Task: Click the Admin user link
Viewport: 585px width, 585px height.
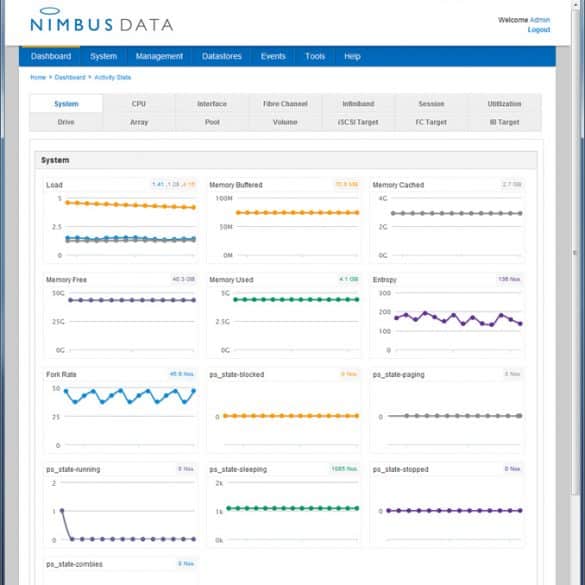Action: click(539, 20)
